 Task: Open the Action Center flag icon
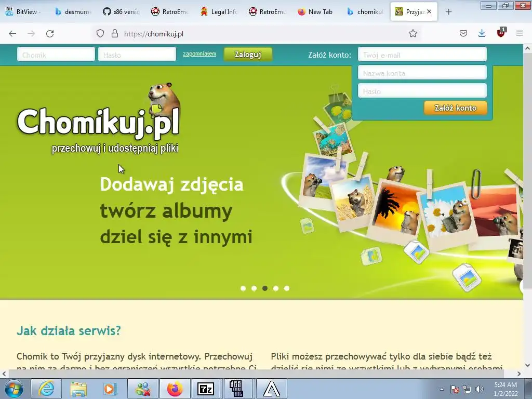pos(455,389)
